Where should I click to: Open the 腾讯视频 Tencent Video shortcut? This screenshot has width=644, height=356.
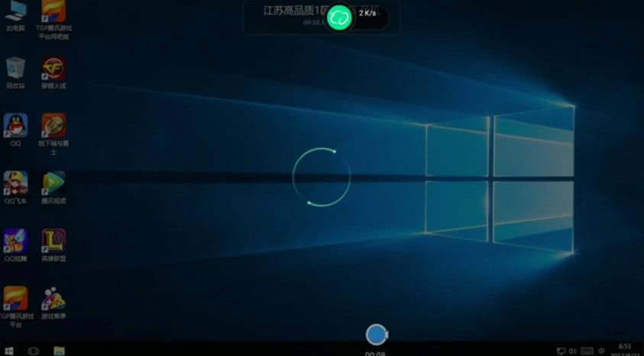tap(53, 188)
